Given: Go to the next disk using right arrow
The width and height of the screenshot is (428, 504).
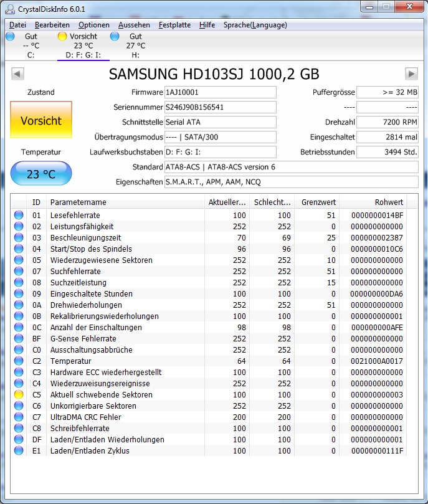Looking at the screenshot, I should point(411,74).
